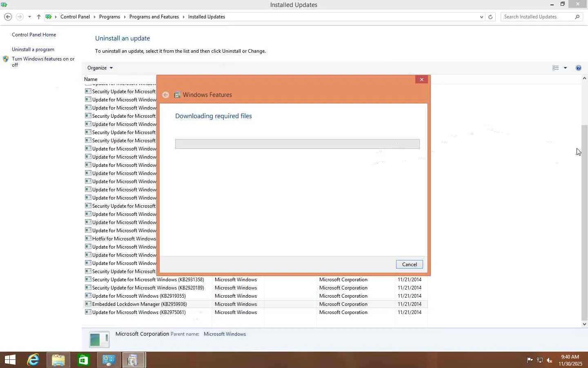The image size is (588, 368).
Task: Select Security Update for Microsoft Windows (KB2931358)
Action: (x=256, y=280)
